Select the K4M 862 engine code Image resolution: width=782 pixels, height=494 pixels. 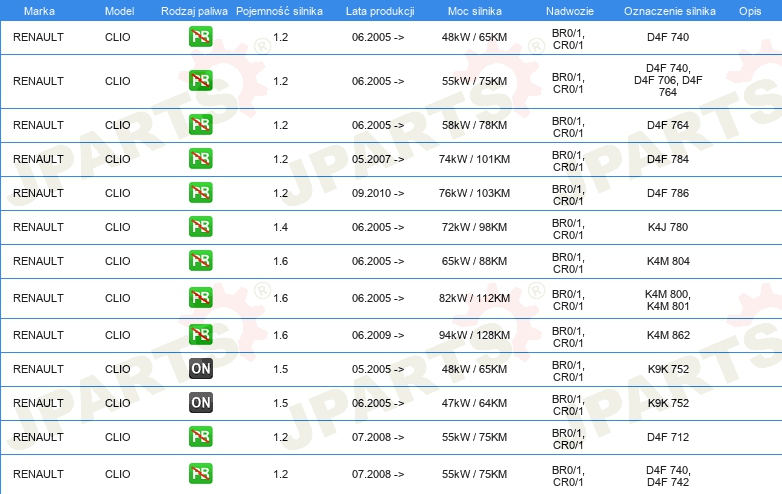pos(668,335)
